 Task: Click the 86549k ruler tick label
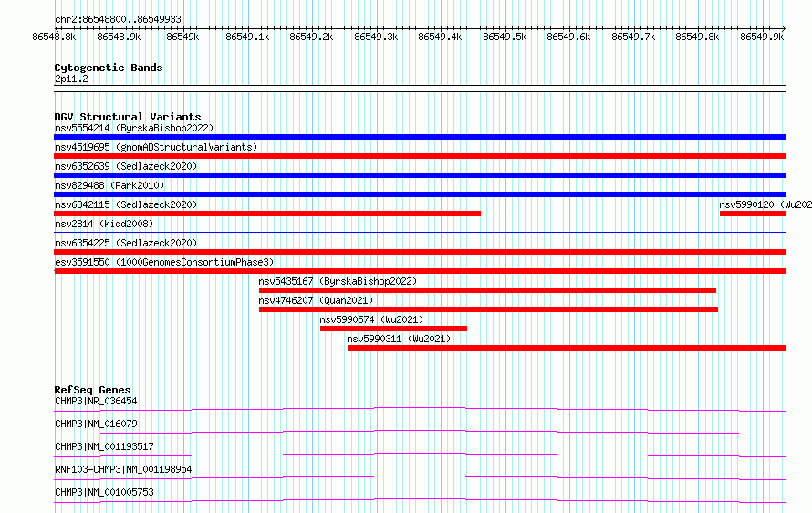182,37
